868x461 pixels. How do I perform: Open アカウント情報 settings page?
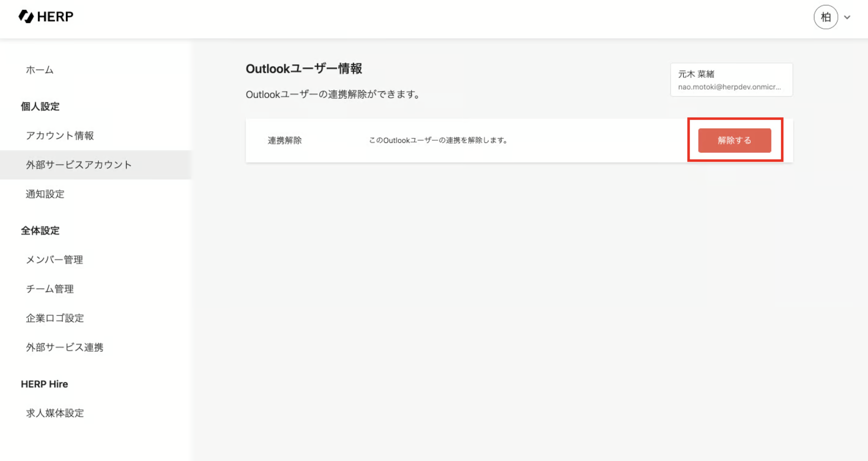click(60, 136)
